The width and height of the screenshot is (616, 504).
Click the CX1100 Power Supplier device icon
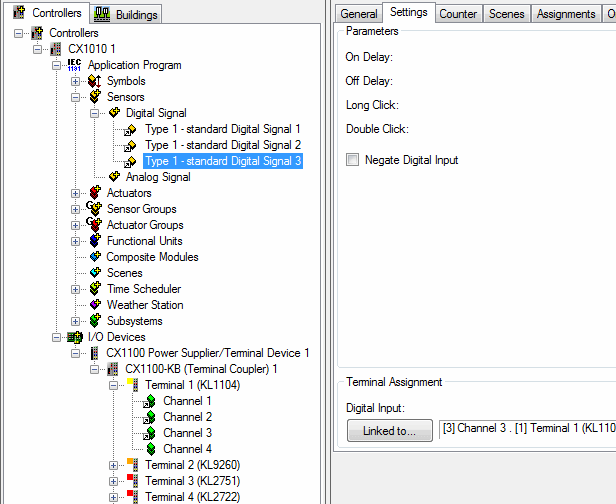(x=94, y=353)
